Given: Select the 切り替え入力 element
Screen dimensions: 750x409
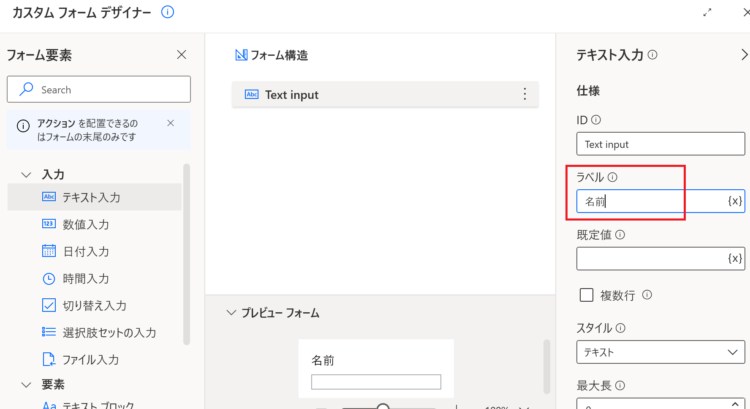Looking at the screenshot, I should (95, 305).
